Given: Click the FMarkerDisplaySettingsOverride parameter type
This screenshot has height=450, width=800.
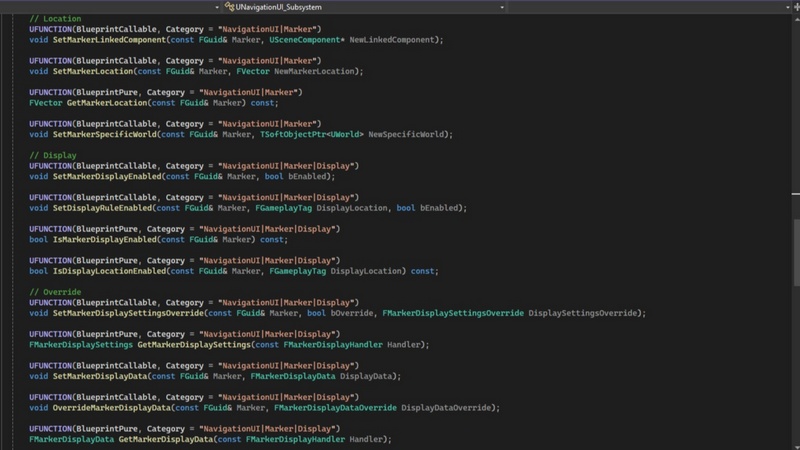Looking at the screenshot, I should (x=452, y=313).
